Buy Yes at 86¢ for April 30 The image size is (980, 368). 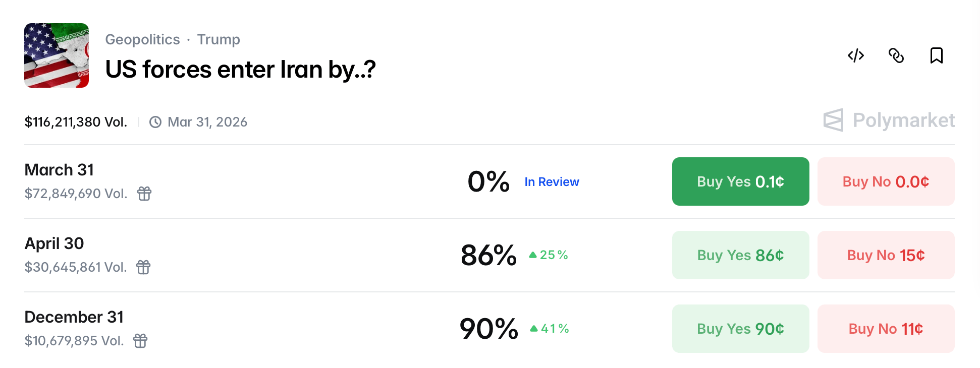(x=740, y=255)
